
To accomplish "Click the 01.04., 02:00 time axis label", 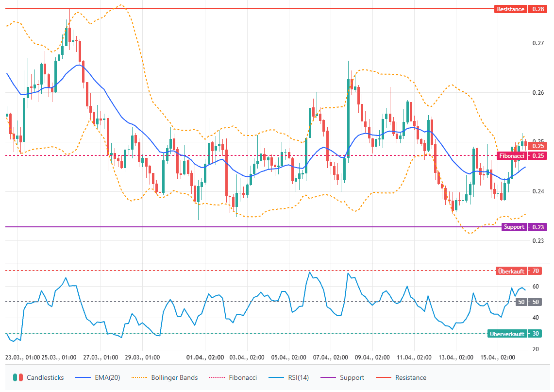I will 205,357.
